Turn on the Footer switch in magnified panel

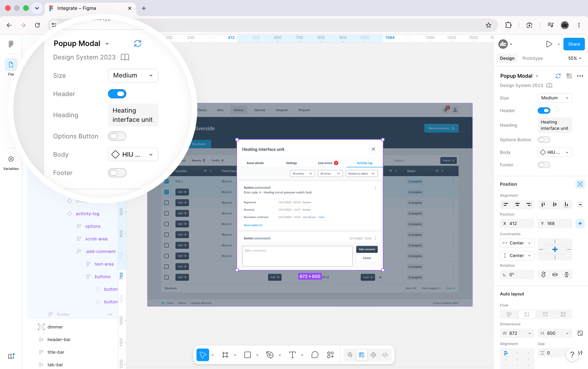click(x=117, y=173)
